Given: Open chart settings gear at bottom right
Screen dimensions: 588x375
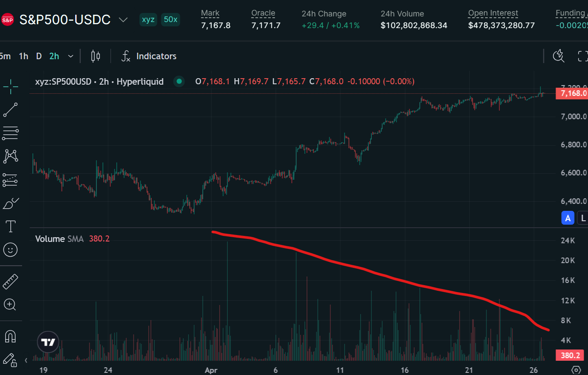Looking at the screenshot, I should (576, 370).
